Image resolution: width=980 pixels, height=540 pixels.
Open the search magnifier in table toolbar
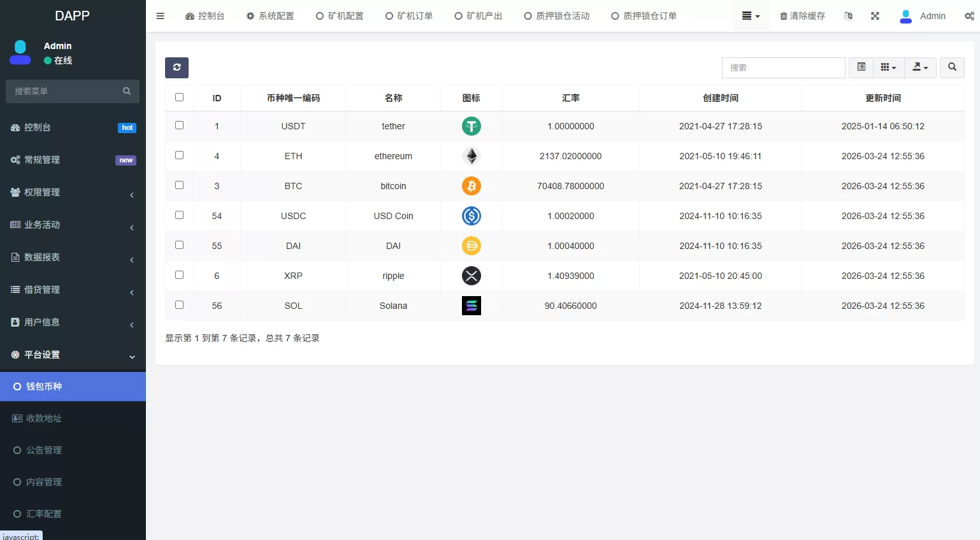[952, 67]
